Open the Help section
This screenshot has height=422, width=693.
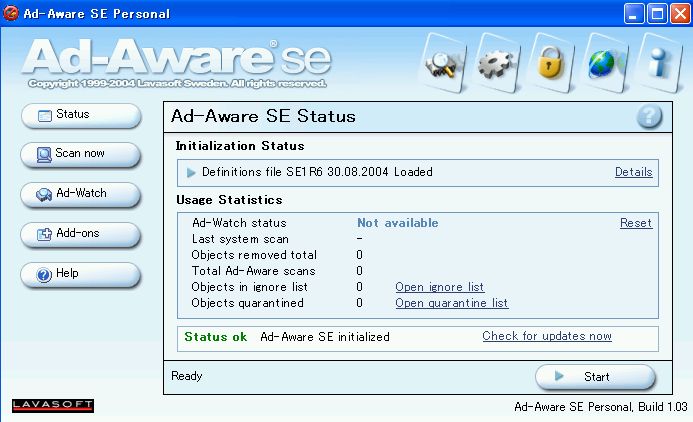point(81,274)
